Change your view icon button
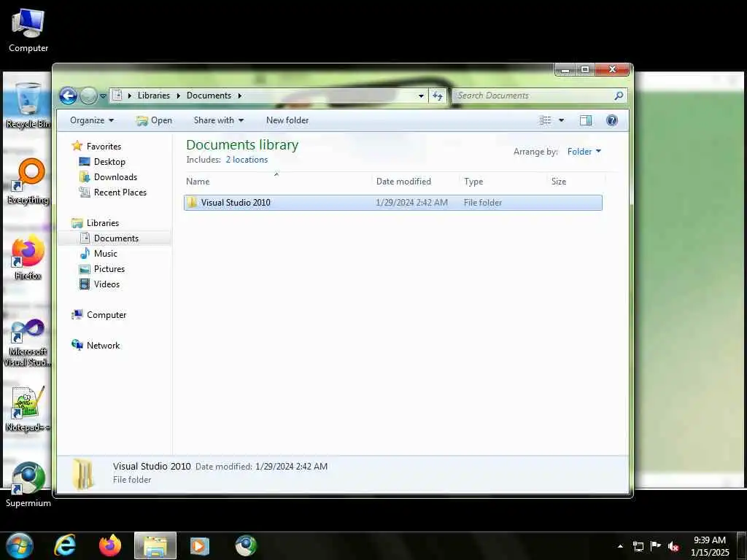The height and width of the screenshot is (560, 747). coord(545,120)
